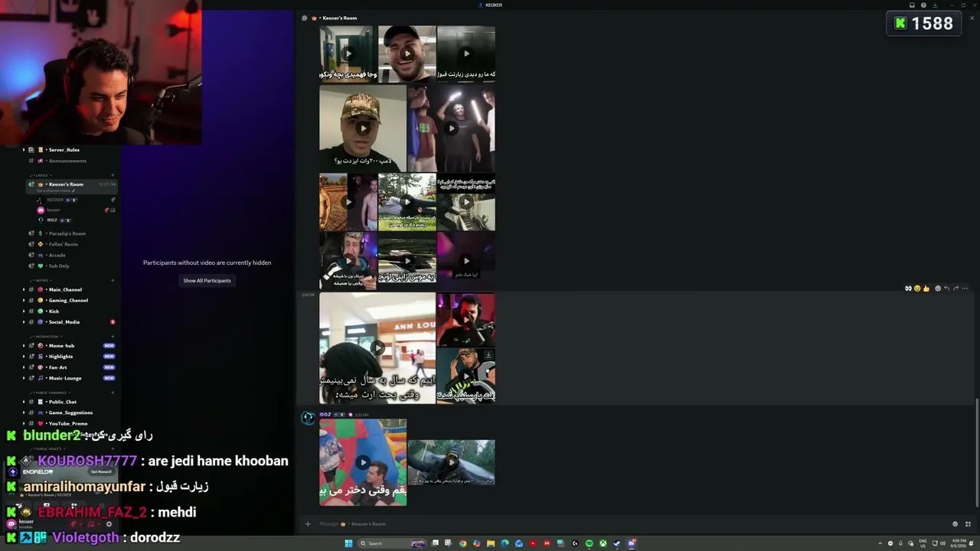Screen dimensions: 980x551
Task: Click the Kick viewer count widget
Action: pos(923,24)
